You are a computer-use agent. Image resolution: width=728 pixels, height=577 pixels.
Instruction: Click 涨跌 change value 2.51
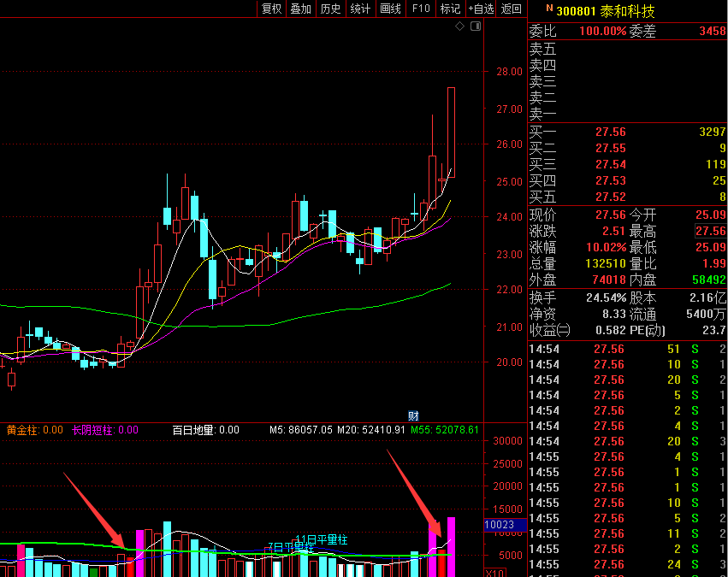[614, 231]
